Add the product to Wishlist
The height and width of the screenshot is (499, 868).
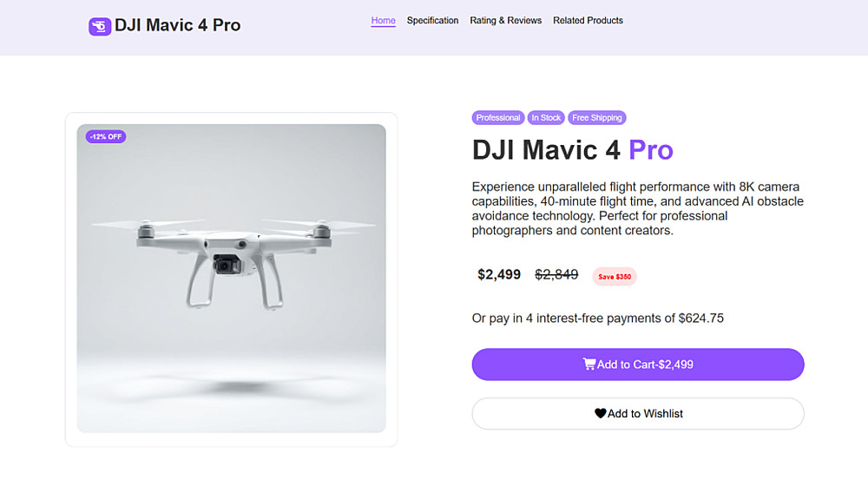pos(638,413)
